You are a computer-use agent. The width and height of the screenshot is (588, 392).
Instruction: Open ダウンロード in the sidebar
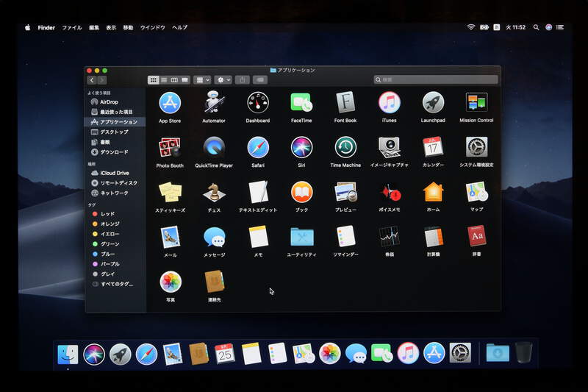point(115,152)
